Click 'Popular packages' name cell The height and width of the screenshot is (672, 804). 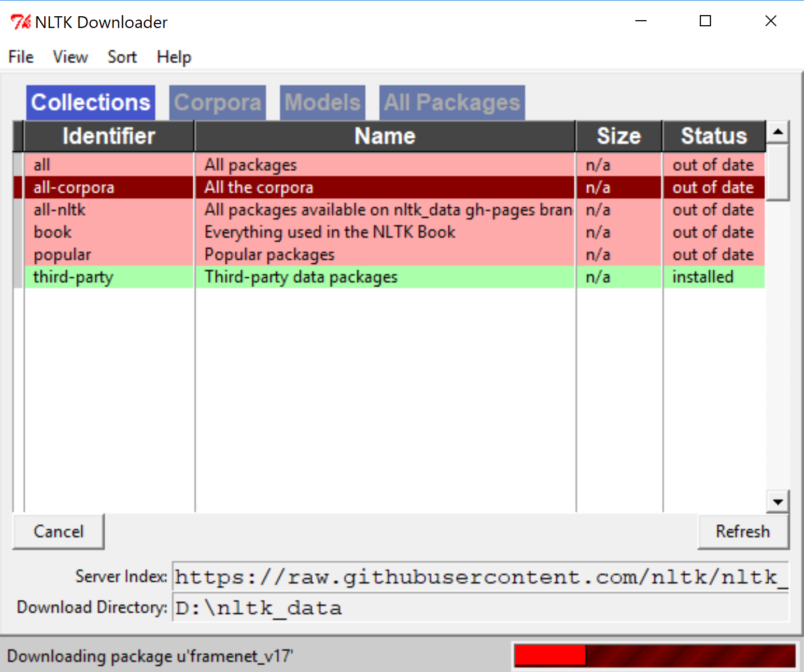(x=385, y=254)
